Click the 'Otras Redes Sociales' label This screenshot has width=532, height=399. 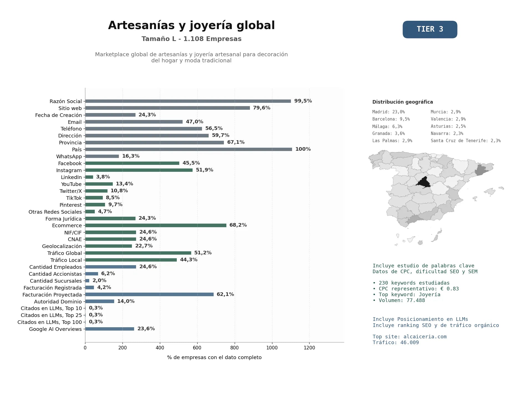55,212
